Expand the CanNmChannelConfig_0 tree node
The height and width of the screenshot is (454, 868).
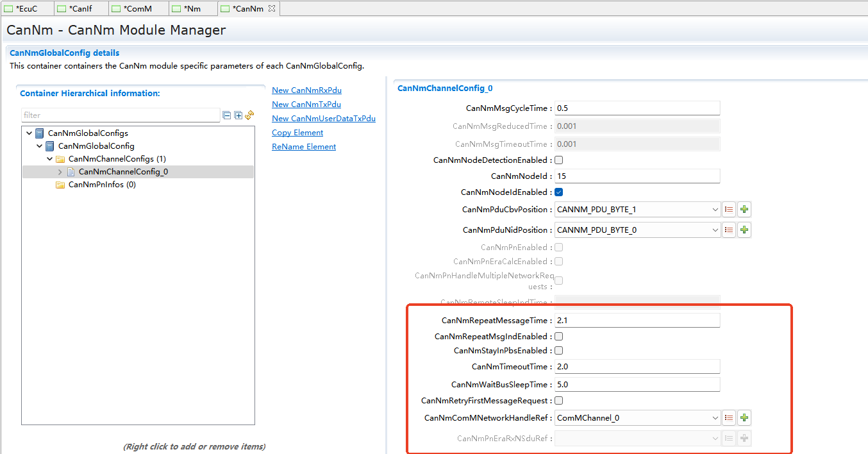click(60, 172)
